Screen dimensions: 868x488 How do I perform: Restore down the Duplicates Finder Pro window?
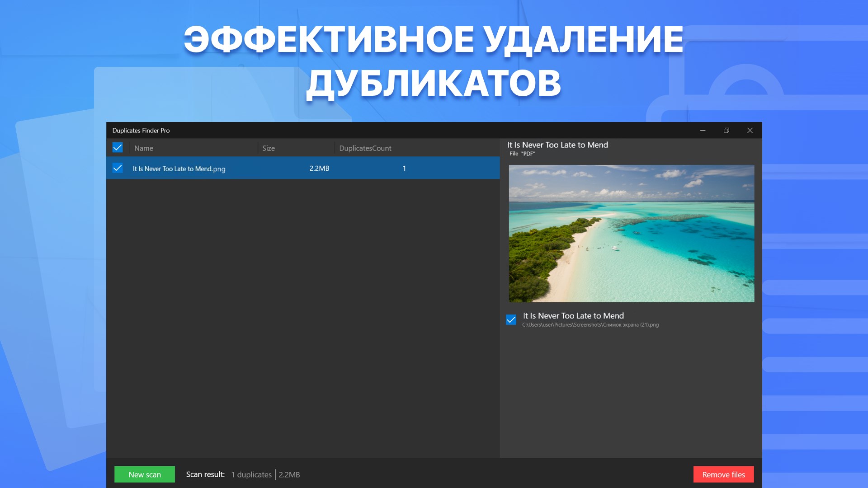click(x=726, y=131)
